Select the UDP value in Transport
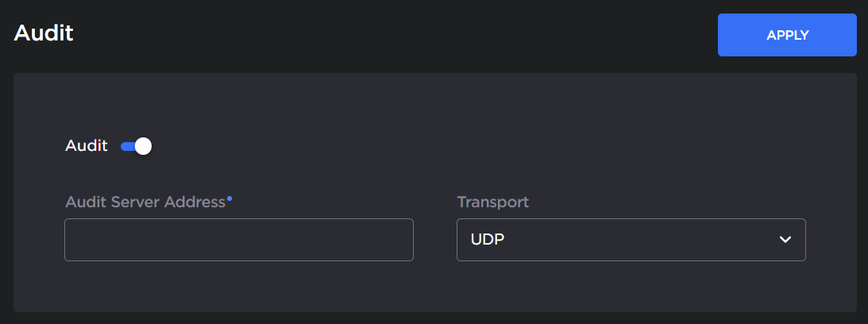868x324 pixels. click(488, 240)
